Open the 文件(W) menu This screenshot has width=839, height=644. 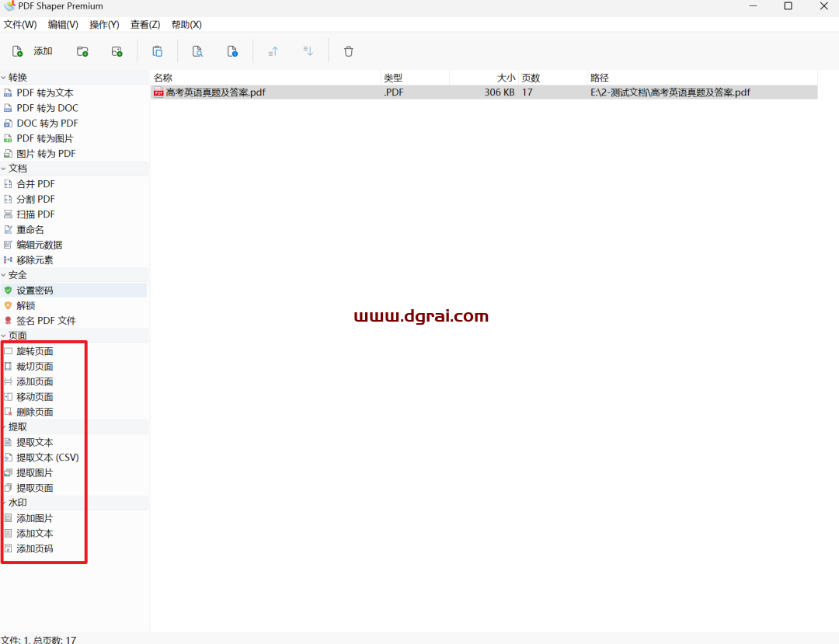click(19, 25)
